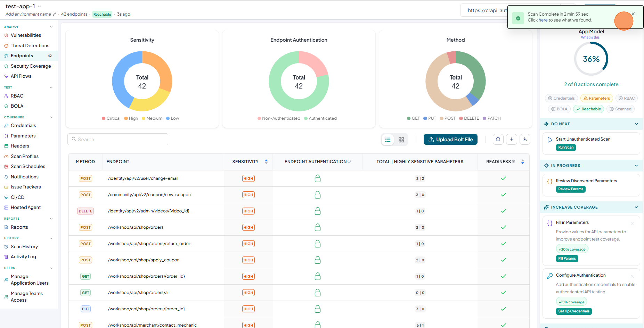
Task: Switch to grid view layout
Action: 401,140
